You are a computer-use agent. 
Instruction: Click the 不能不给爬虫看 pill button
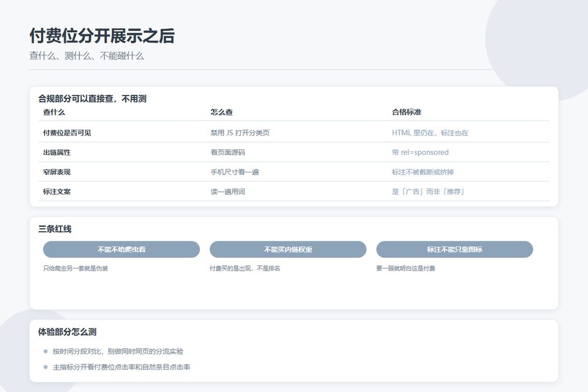[122, 250]
